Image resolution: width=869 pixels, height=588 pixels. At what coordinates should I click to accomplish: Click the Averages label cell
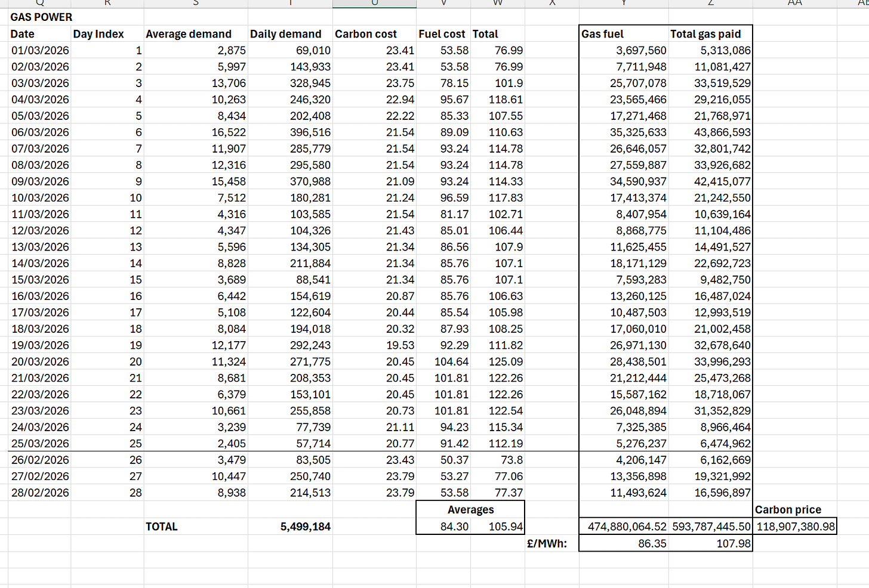click(x=471, y=510)
